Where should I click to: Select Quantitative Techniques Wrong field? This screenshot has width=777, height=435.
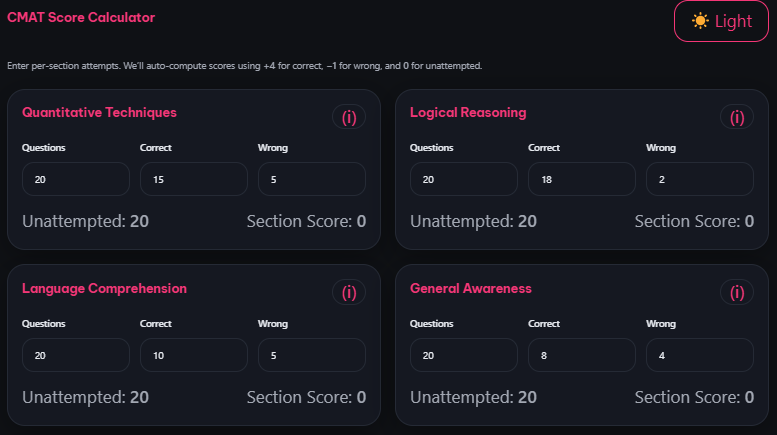click(312, 179)
